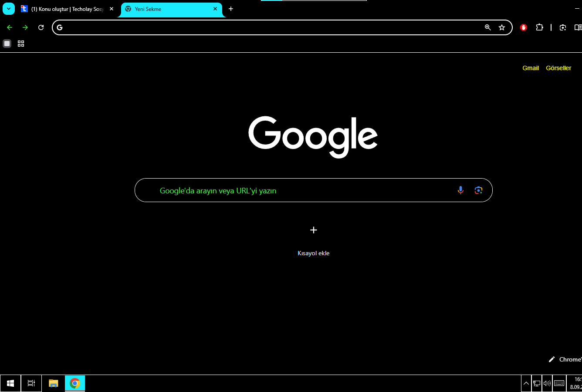The width and height of the screenshot is (582, 392).
Task: Open the volume tray icon
Action: [x=547, y=383]
